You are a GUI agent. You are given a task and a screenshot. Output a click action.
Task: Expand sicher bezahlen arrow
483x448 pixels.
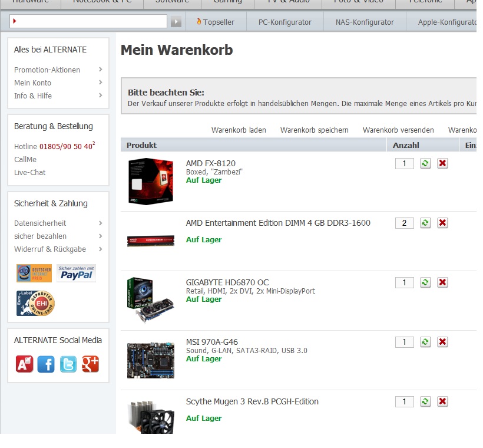[x=100, y=236]
